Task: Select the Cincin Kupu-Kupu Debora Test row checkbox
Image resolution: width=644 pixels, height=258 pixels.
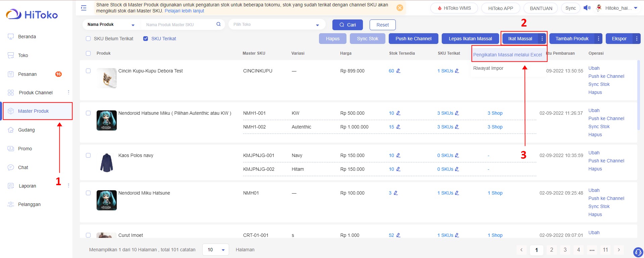Action: (88, 71)
